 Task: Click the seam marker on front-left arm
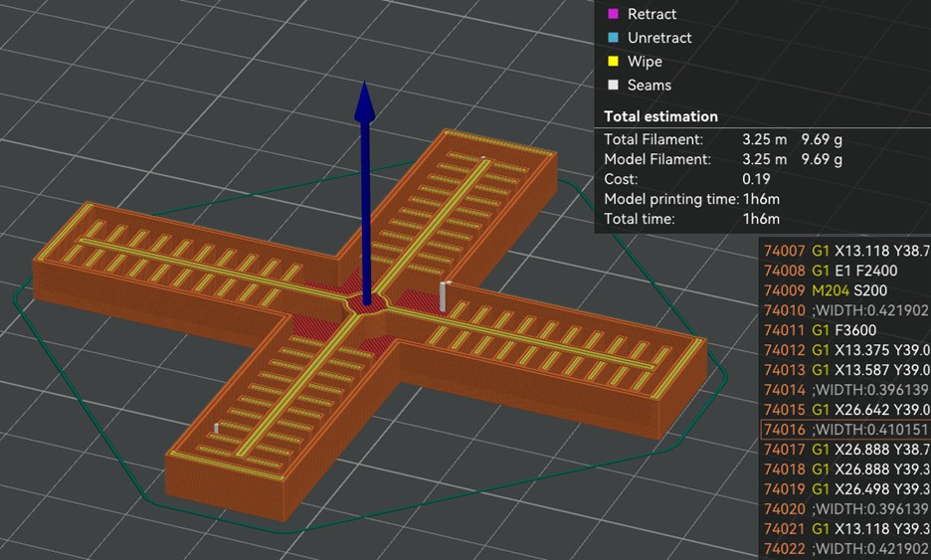(x=216, y=429)
